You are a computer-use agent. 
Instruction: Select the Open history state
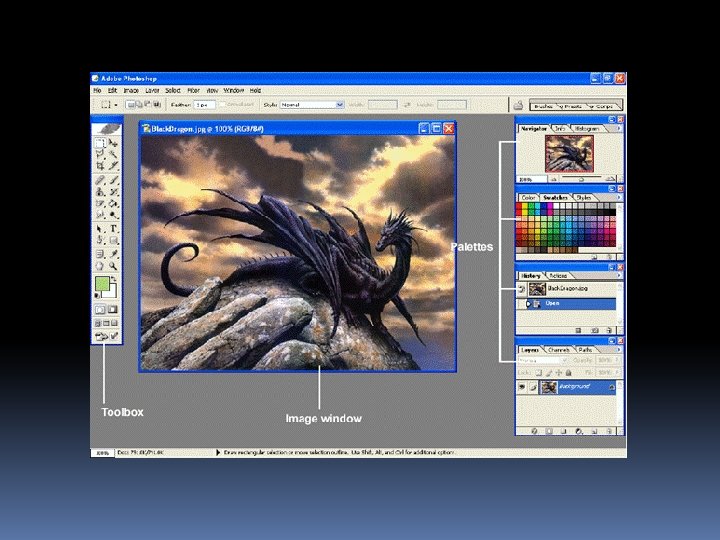coord(571,304)
